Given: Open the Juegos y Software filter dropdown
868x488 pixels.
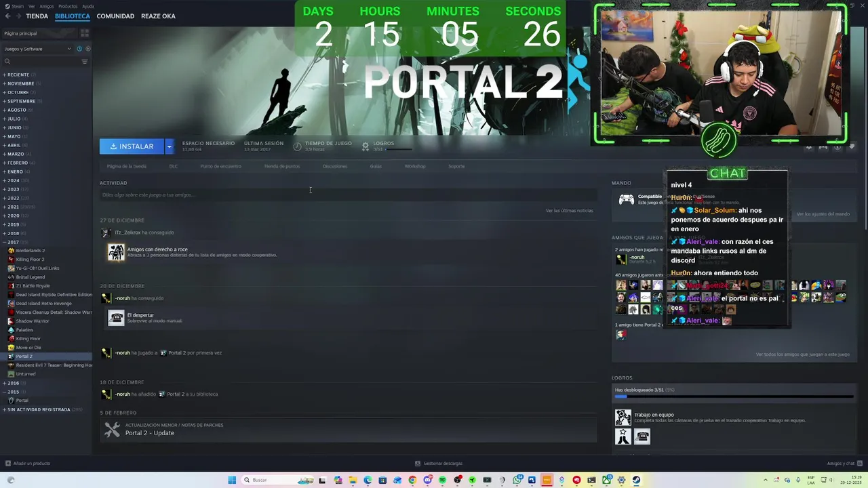Looking at the screenshot, I should [37, 49].
